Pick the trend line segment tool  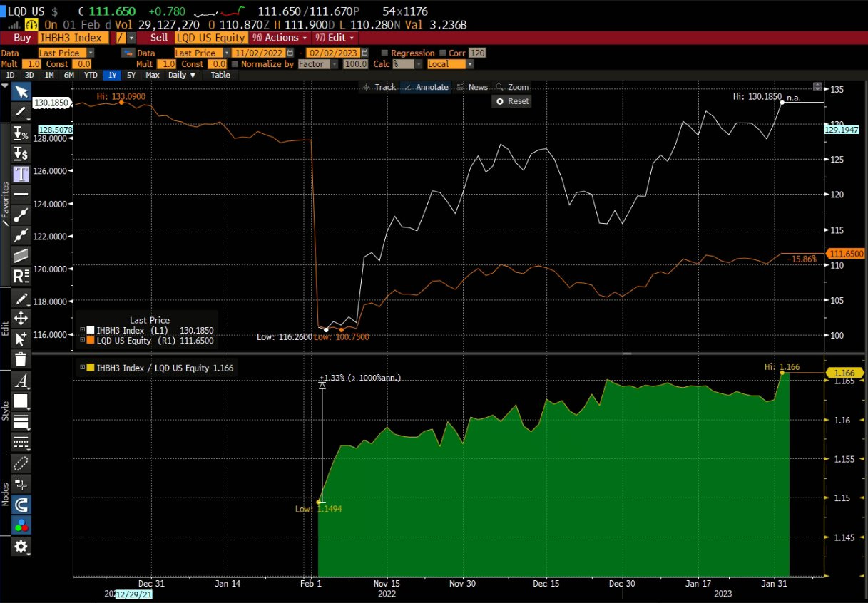[21, 215]
